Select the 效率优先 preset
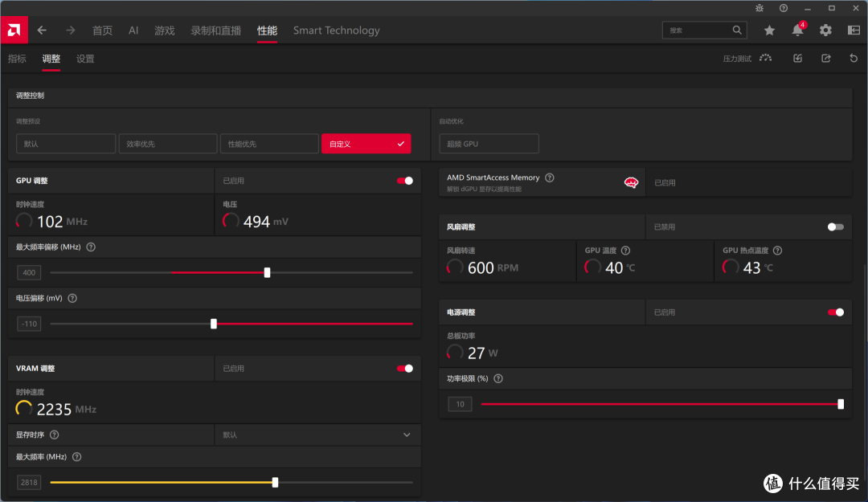The image size is (868, 502). pos(168,143)
